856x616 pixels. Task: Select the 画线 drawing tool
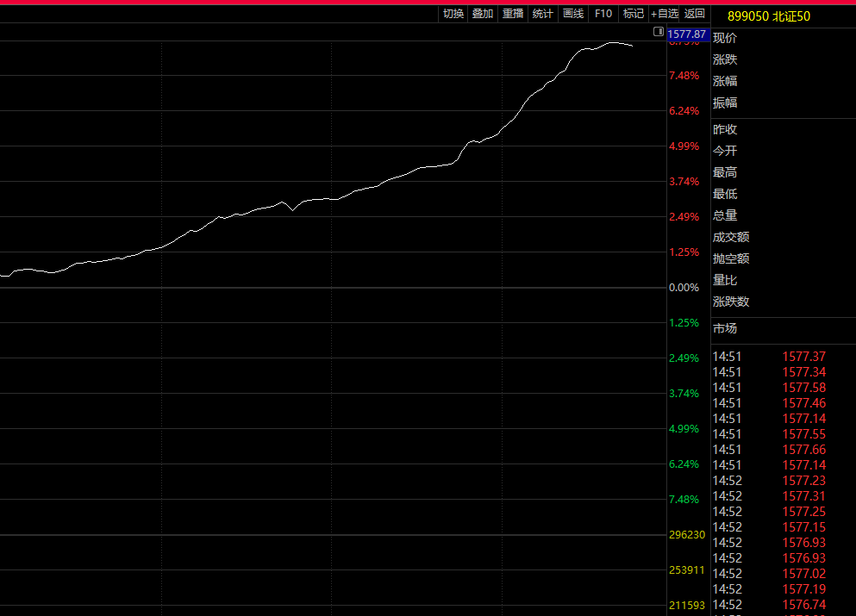point(572,14)
